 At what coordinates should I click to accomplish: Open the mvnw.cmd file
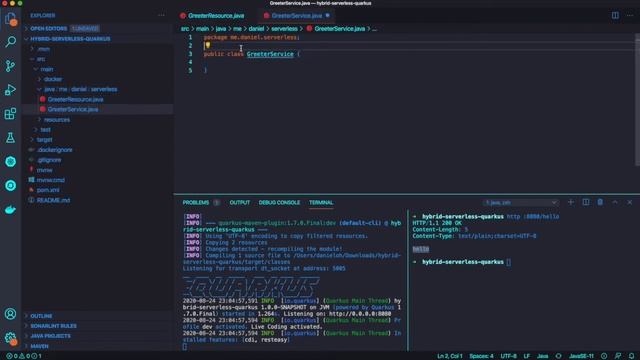click(x=50, y=180)
